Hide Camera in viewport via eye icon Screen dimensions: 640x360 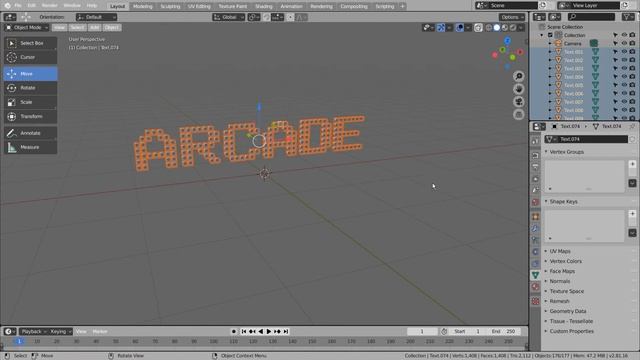pos(624,43)
